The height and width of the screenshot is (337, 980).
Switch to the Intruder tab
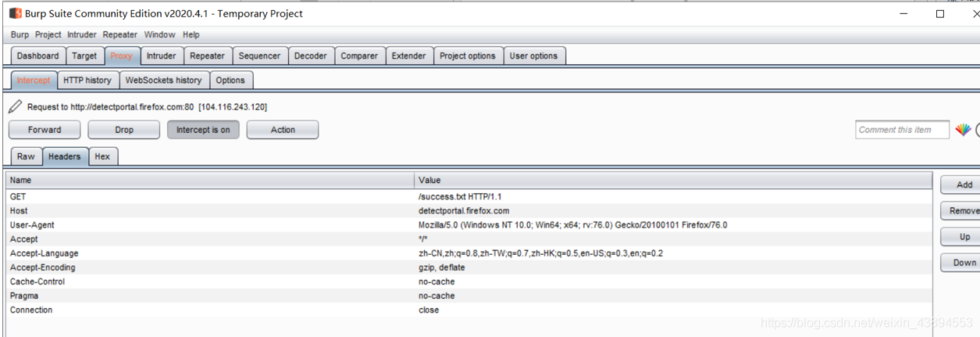pos(162,56)
